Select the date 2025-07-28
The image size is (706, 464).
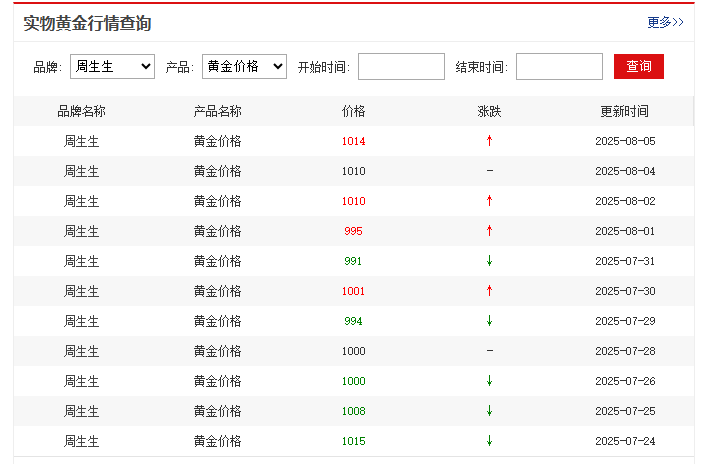(x=625, y=351)
